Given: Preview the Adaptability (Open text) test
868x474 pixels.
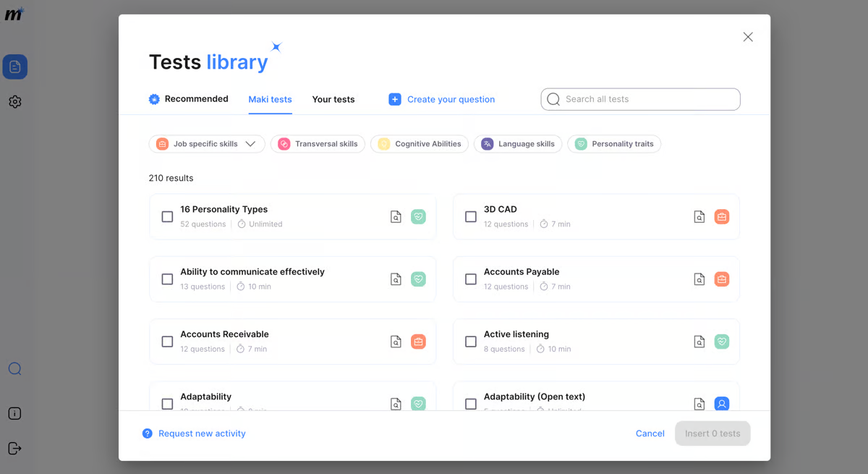Looking at the screenshot, I should (699, 404).
